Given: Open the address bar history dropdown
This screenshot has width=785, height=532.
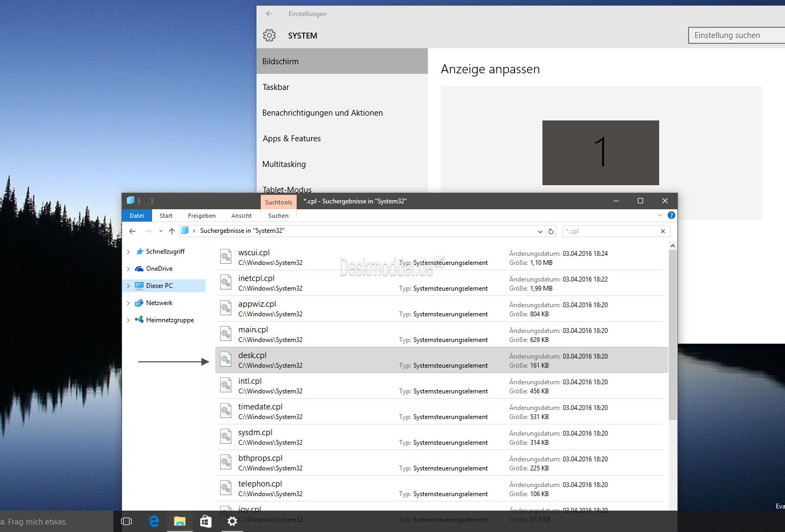Looking at the screenshot, I should (540, 231).
